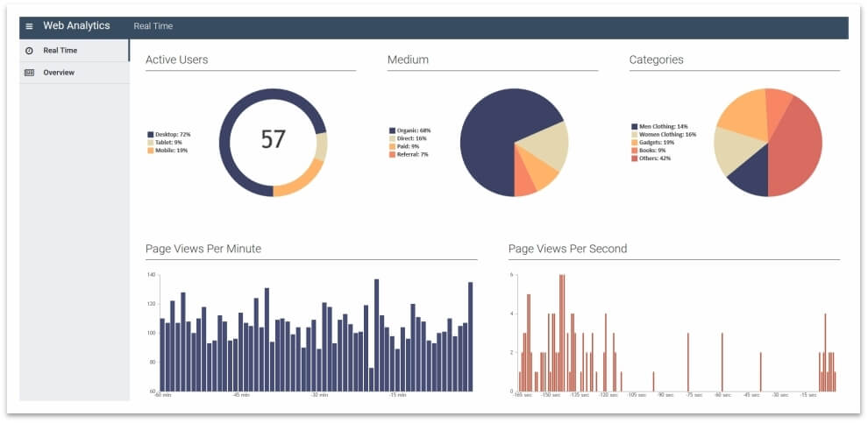Click the Real Time clock icon
The width and height of the screenshot is (868, 423).
point(30,50)
